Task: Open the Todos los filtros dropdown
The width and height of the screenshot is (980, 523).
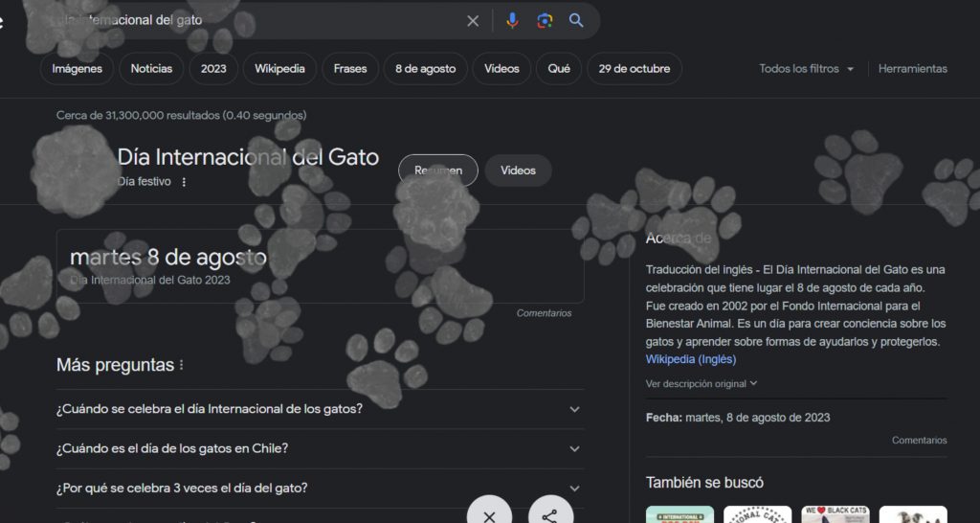Action: (x=806, y=69)
